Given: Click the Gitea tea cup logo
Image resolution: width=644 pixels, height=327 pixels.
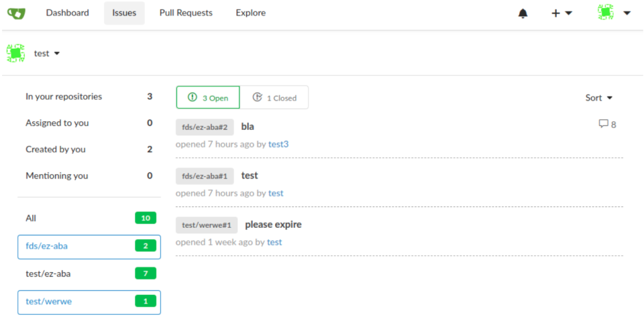Looking at the screenshot, I should (x=16, y=13).
